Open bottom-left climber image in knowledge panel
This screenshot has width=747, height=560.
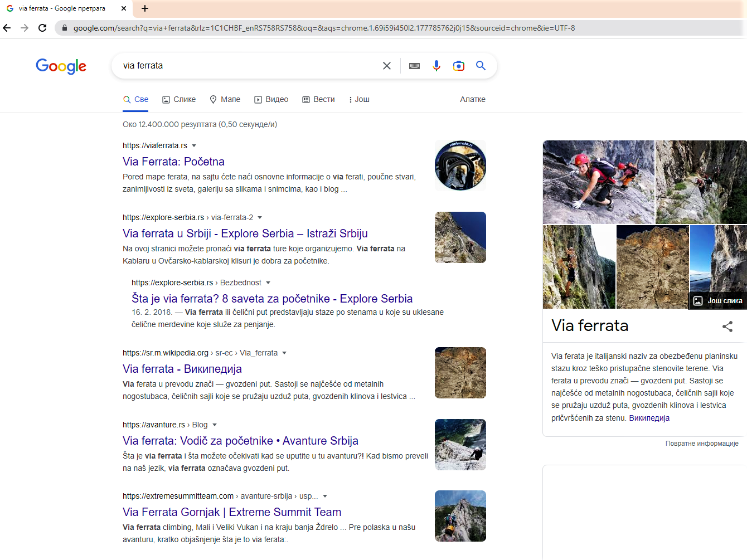tap(579, 267)
